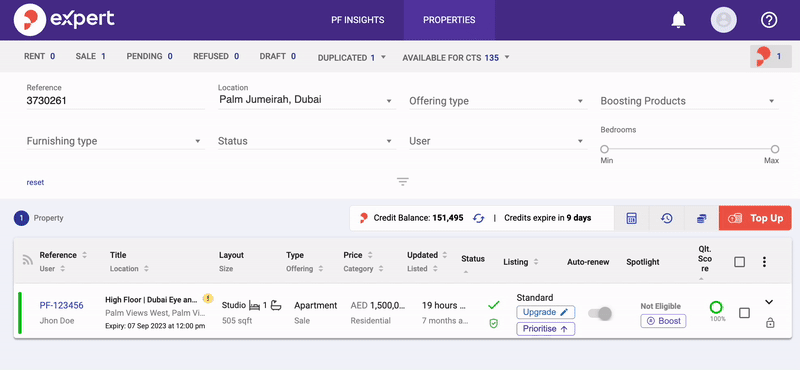Viewport: 800px width, 370px height.
Task: Select the DRAFT filter tab
Action: (278, 56)
